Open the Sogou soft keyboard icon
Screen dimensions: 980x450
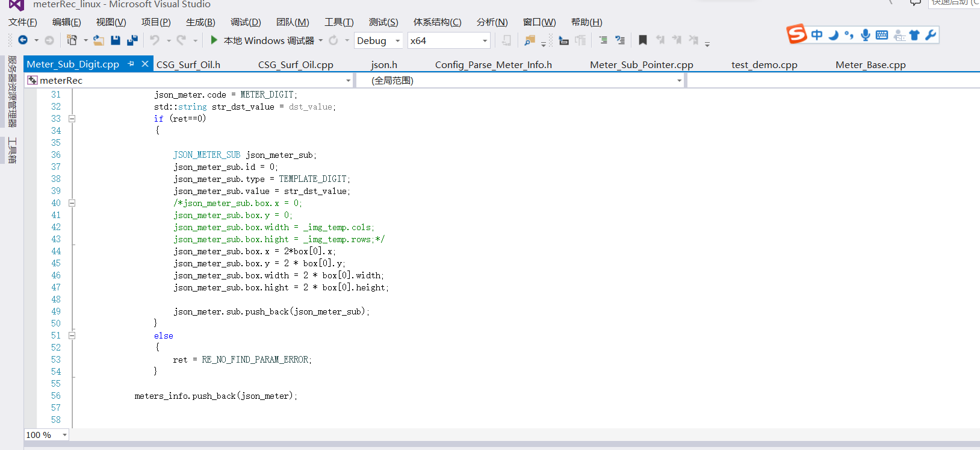click(882, 35)
